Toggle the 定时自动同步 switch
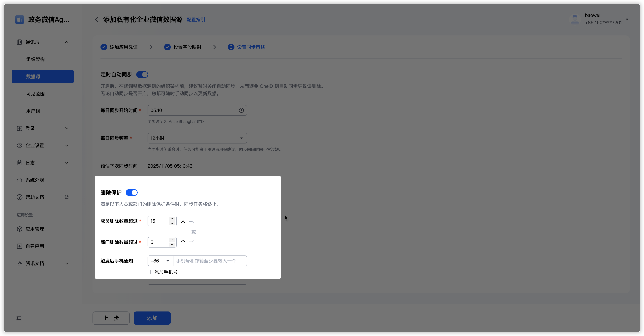644x336 pixels. point(142,74)
